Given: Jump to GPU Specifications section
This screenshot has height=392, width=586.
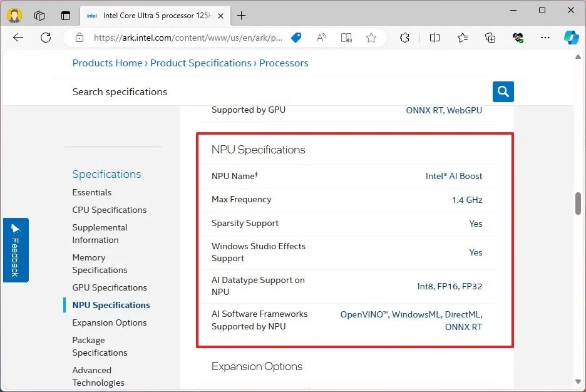Looking at the screenshot, I should 110,287.
